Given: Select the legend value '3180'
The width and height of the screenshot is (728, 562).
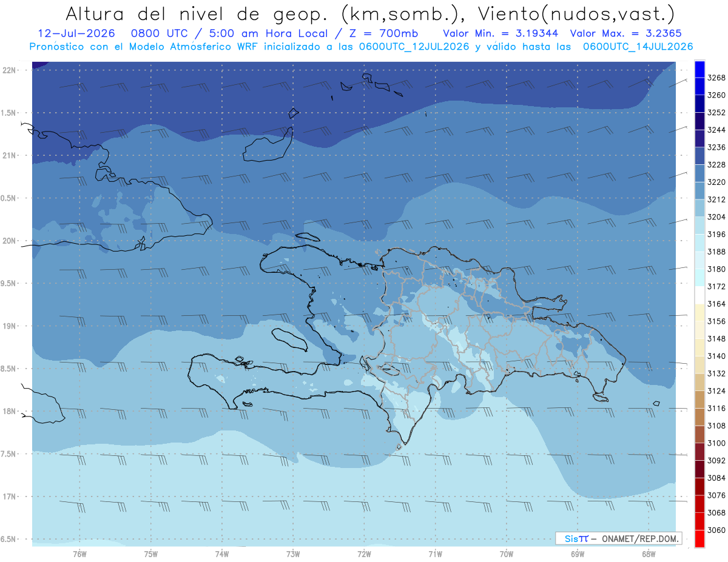Looking at the screenshot, I should point(716,269).
